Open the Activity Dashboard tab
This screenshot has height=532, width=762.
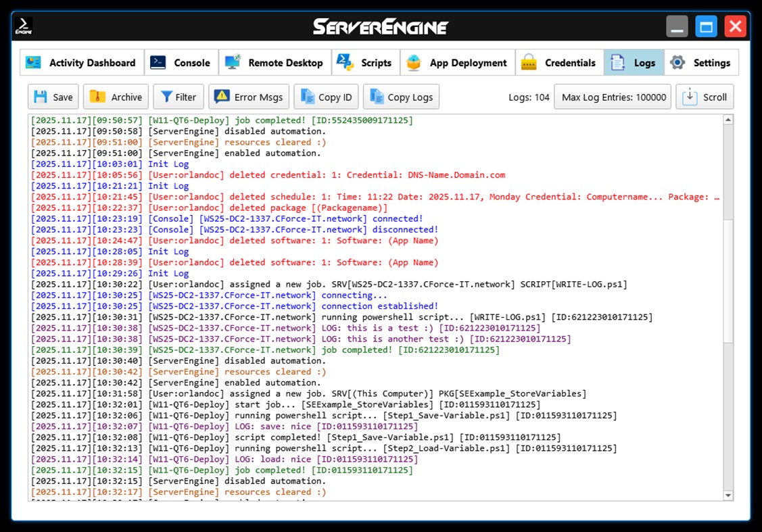click(x=81, y=62)
